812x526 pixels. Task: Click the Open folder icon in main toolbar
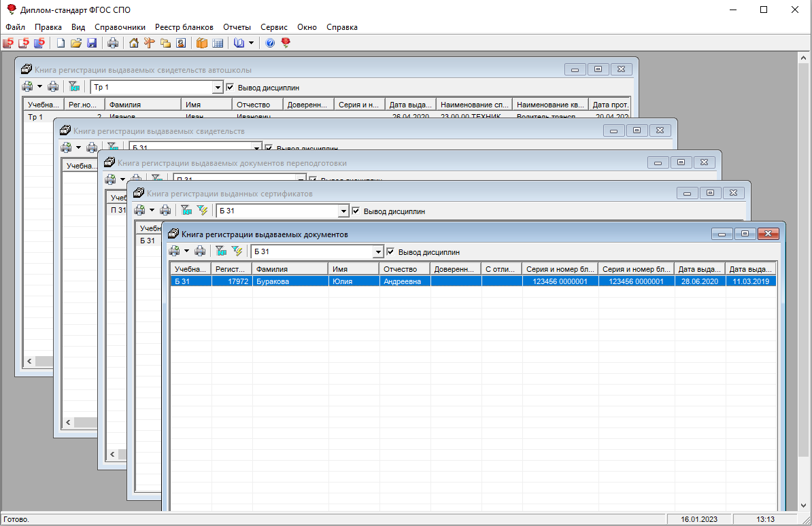tap(76, 43)
